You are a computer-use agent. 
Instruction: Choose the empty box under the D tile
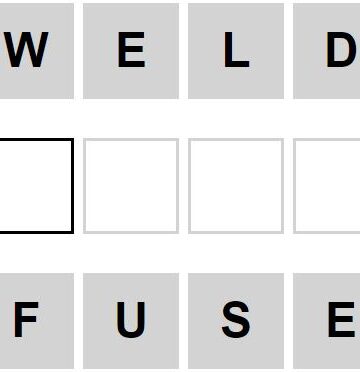327,186
